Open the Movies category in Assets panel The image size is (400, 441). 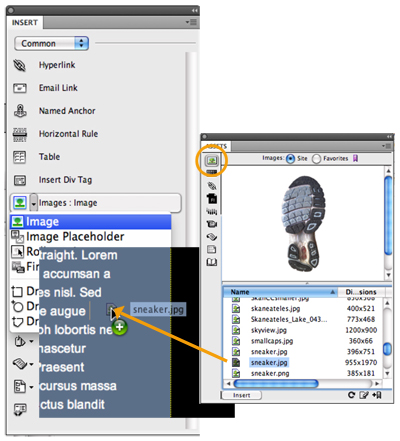click(212, 224)
